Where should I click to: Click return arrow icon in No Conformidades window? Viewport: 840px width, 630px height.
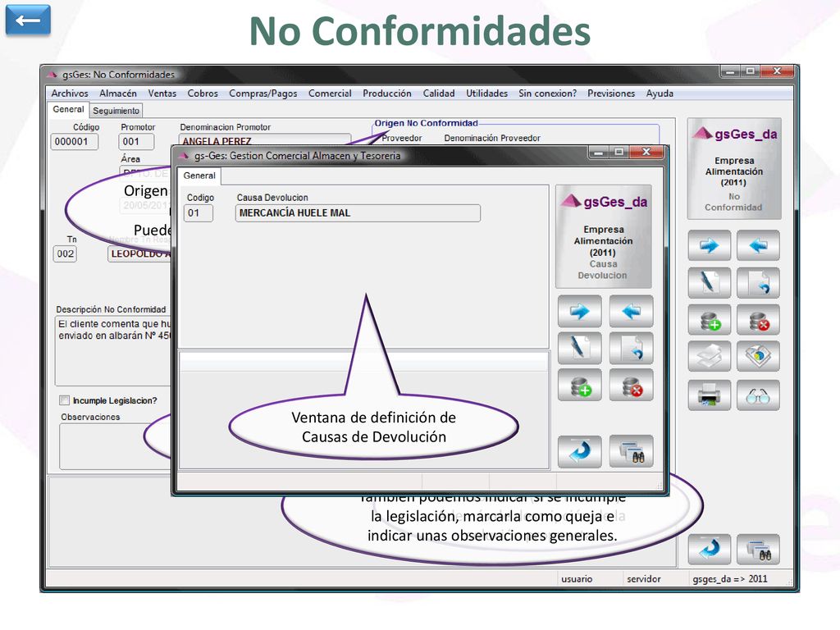(710, 549)
